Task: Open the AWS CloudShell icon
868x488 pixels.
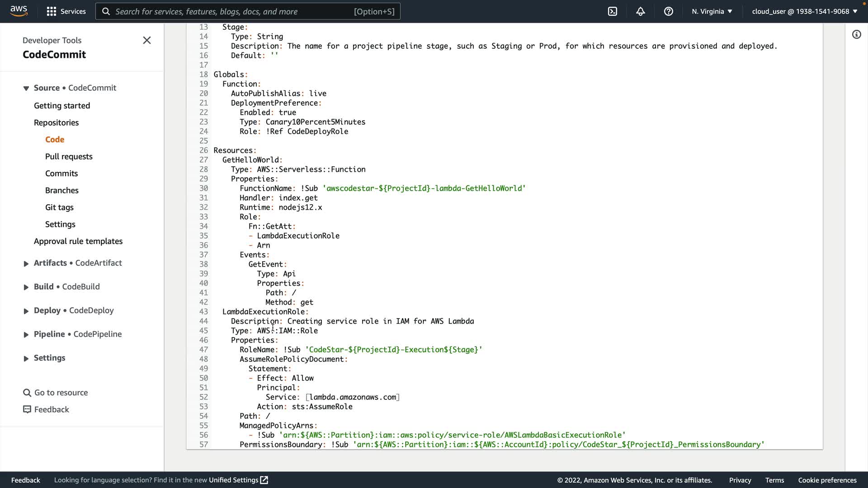Action: coord(613,11)
